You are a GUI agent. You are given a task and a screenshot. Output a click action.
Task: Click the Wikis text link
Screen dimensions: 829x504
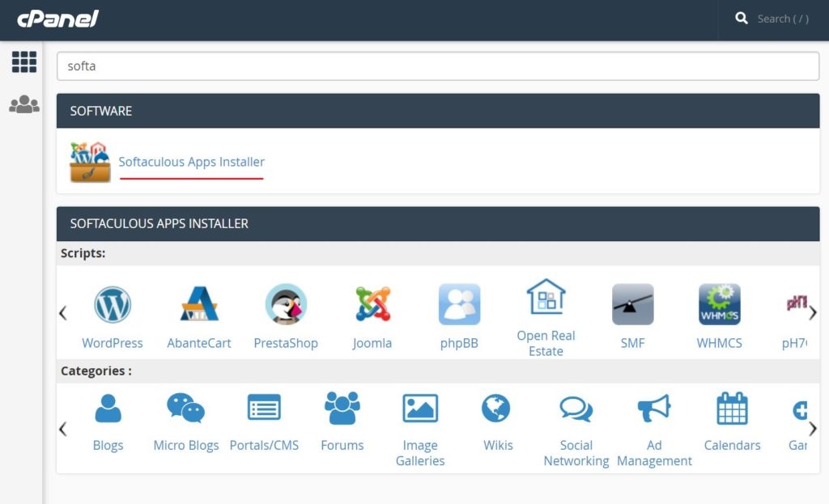pos(498,446)
